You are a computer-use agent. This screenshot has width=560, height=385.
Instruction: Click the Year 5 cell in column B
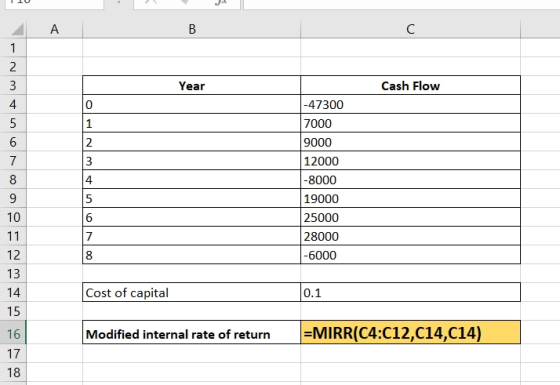pyautogui.click(x=191, y=198)
